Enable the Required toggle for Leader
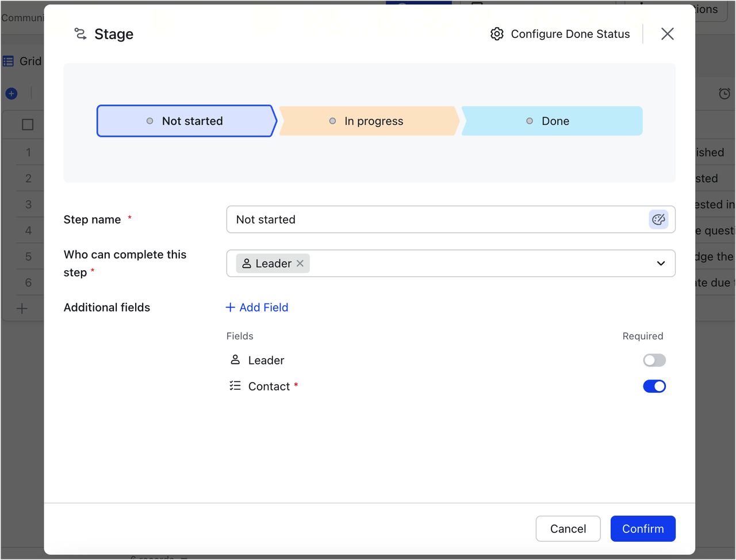This screenshot has height=560, width=736. (x=654, y=360)
